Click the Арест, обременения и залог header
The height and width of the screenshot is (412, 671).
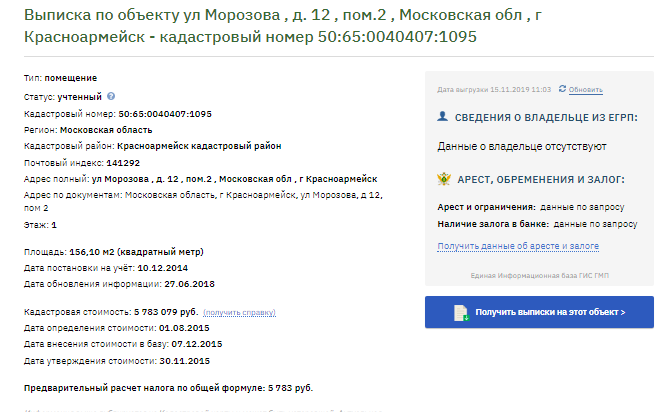[x=541, y=180]
